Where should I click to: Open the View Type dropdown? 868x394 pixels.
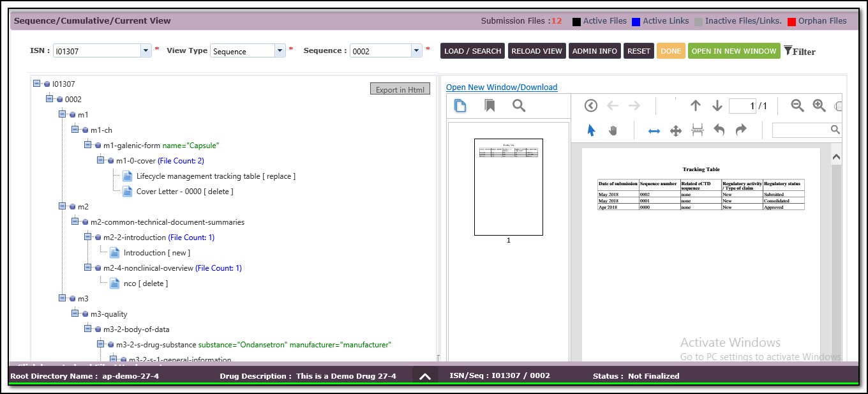pyautogui.click(x=280, y=51)
